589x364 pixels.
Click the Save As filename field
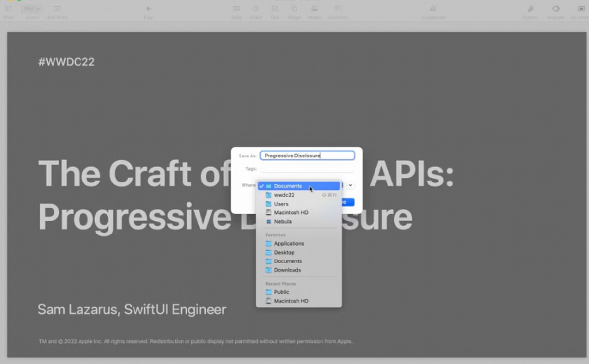tap(307, 155)
